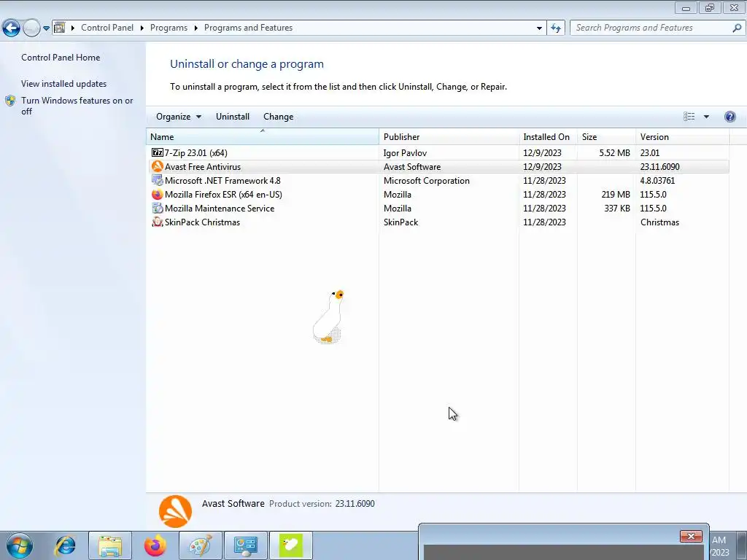Click version 4.8.03761 cell
Screen dimensions: 747x560
(x=657, y=181)
